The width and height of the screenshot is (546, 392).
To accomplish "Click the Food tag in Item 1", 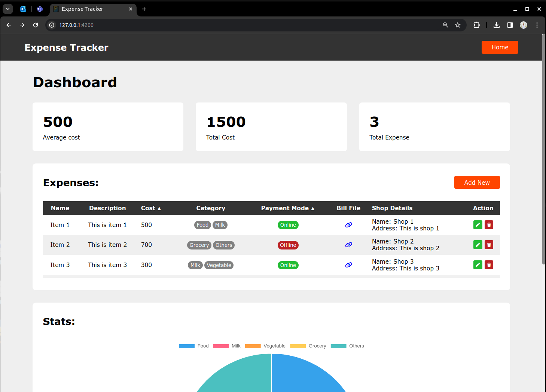I will [x=202, y=225].
